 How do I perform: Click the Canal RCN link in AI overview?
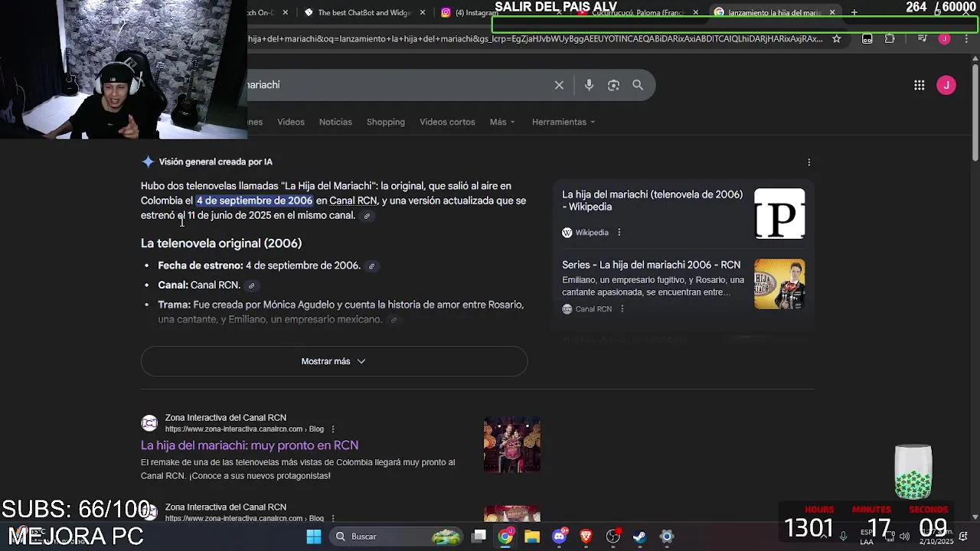pos(353,201)
